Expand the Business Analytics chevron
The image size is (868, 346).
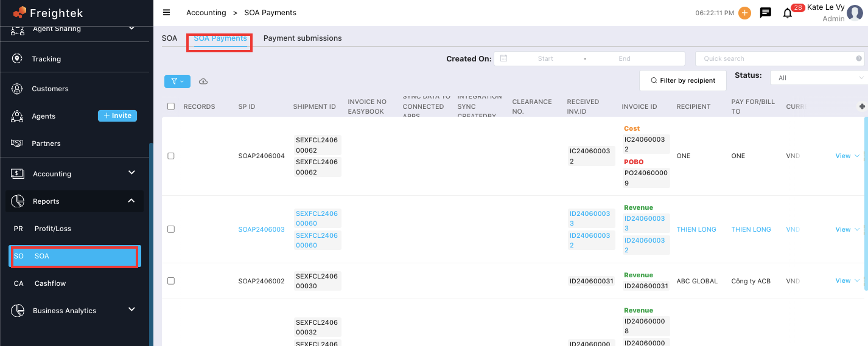coord(131,310)
